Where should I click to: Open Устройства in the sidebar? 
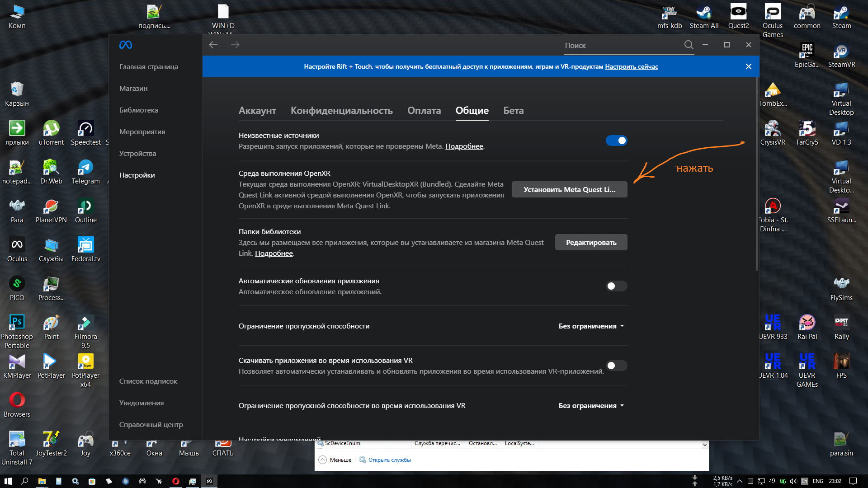point(137,153)
